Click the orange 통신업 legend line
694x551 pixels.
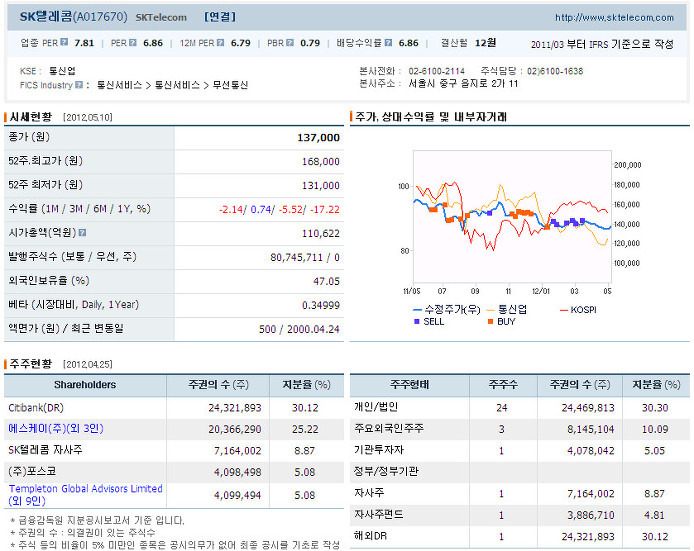490,309
